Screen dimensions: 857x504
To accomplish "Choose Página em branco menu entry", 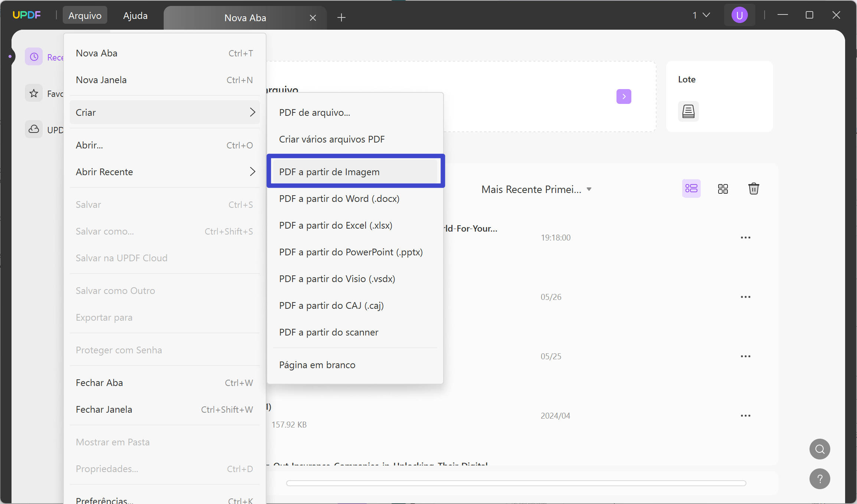I will [317, 365].
